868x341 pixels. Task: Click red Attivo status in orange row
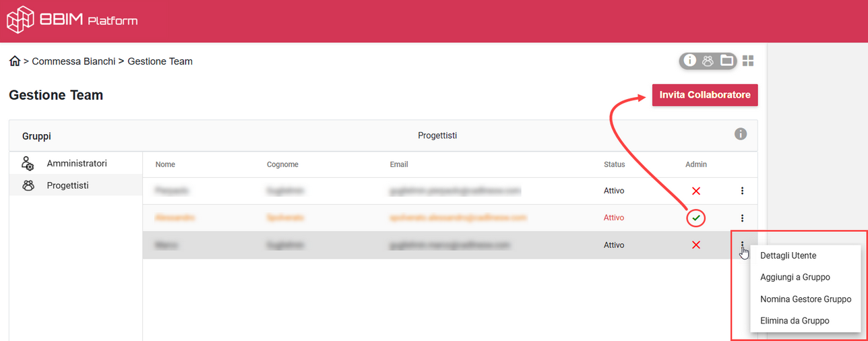[x=614, y=218]
